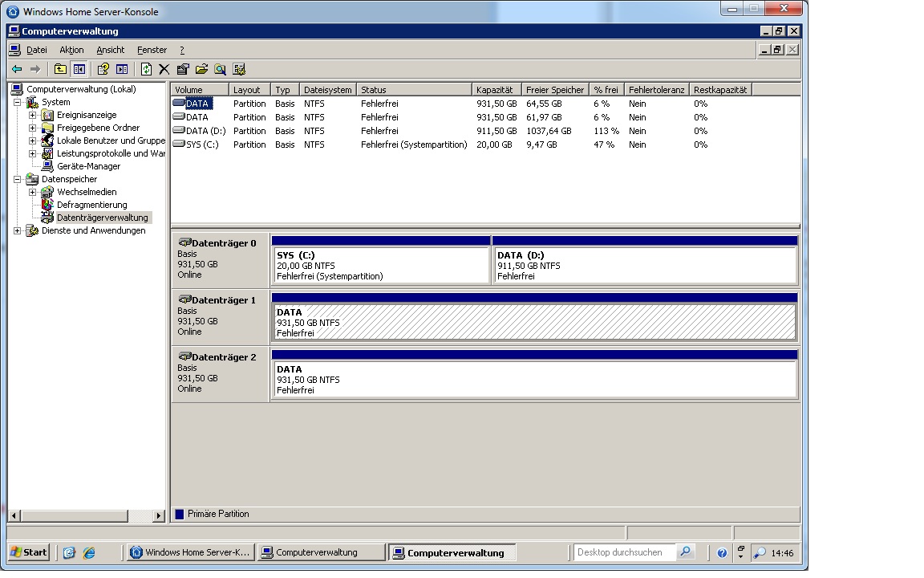Select Computerverwaltung (Lokal) root node

click(81, 89)
